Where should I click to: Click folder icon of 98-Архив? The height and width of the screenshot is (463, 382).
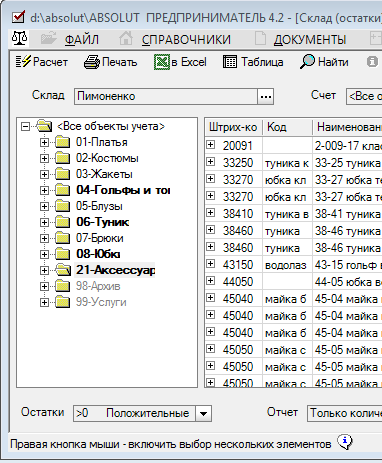click(x=62, y=286)
